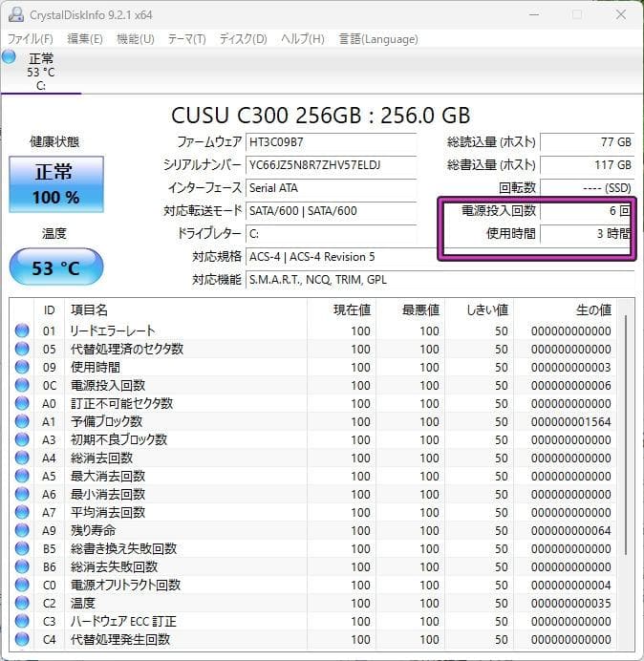Screen dimensions: 644x661
Task: Click status orb for A7 平均消去回数
Action: coord(22,512)
